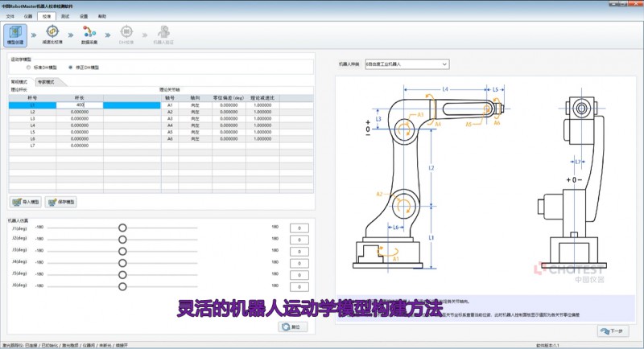
Task: Click the L1 rod length input field
Action: 80,105
